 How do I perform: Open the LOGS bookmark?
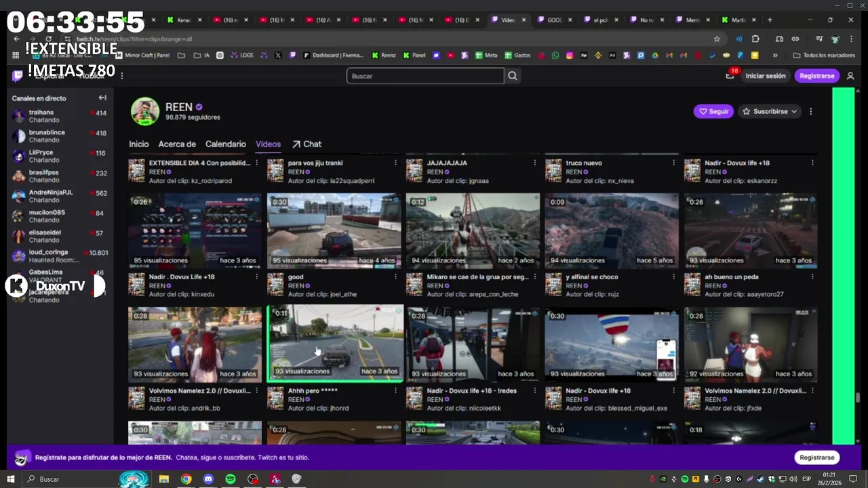tap(241, 55)
